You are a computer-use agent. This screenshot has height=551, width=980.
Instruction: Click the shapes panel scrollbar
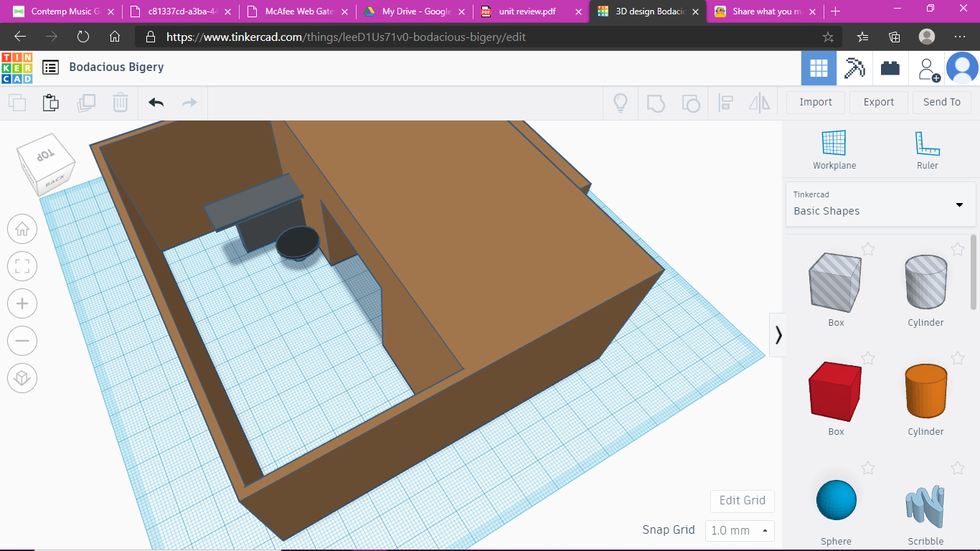[974, 272]
